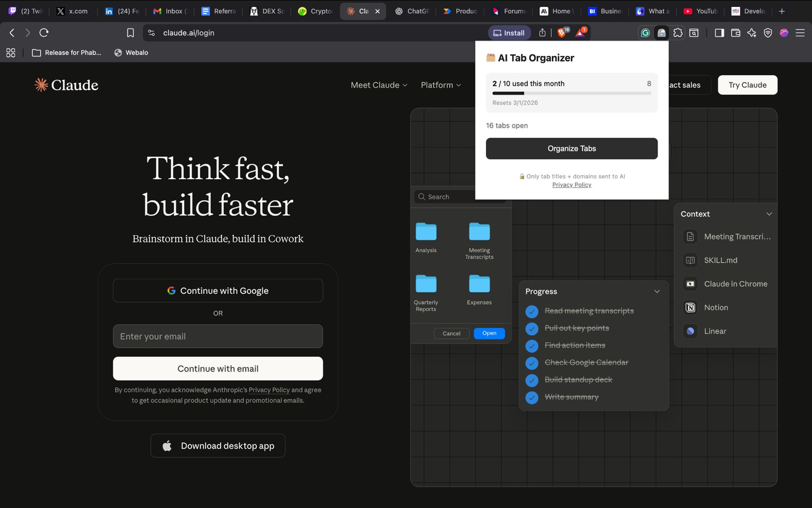This screenshot has height=508, width=812.
Task: Switch to the YouTube tab
Action: (701, 11)
